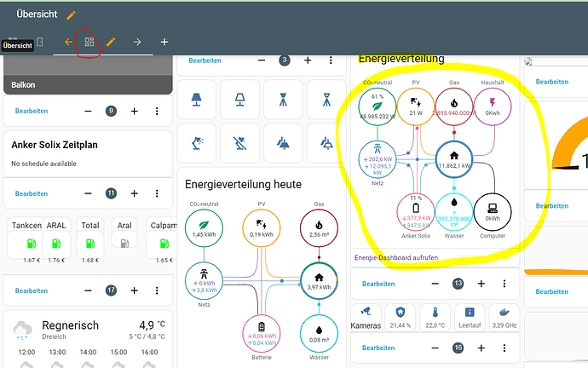Open three-dot menu of card number 13
Image resolution: width=588 pixels, height=368 pixels.
(504, 284)
